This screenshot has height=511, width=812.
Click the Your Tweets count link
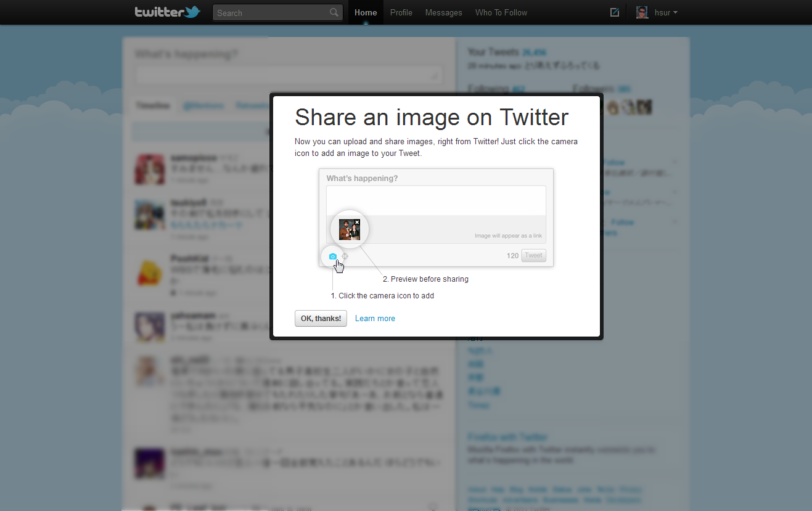point(534,52)
